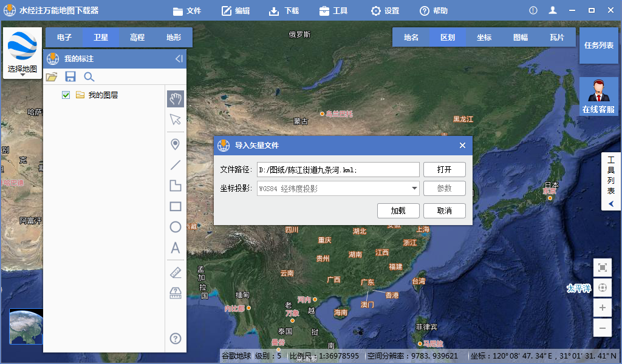
Task: Open the 任务列表 panel
Action: (x=598, y=45)
